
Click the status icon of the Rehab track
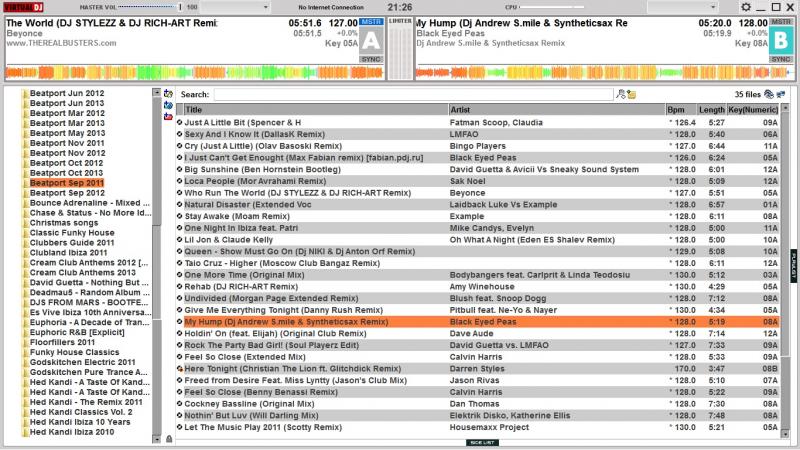(180, 287)
